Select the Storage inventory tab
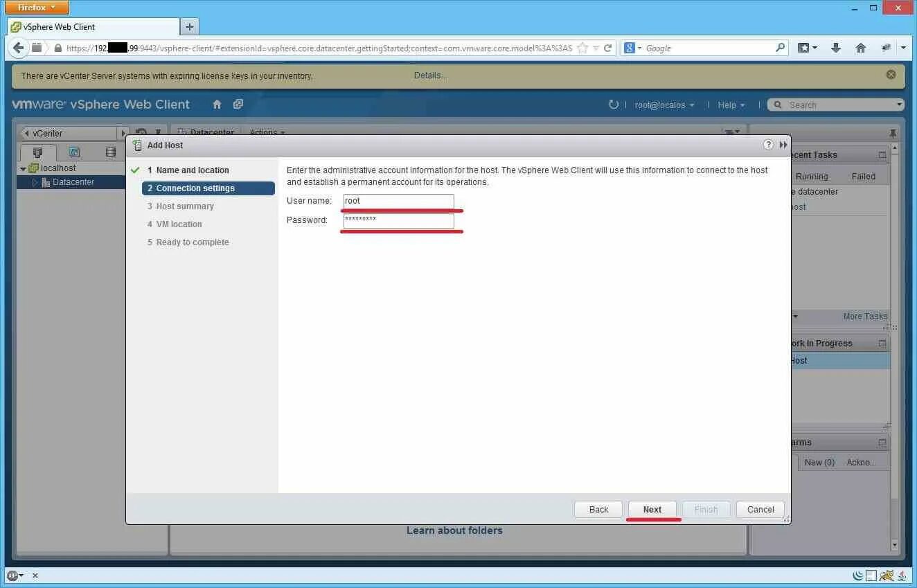This screenshot has width=917, height=588. tap(111, 152)
